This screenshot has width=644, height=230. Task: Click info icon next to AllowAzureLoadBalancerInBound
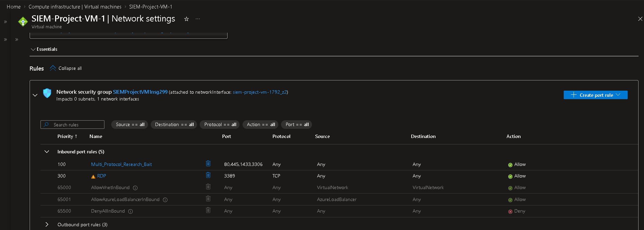click(x=165, y=200)
